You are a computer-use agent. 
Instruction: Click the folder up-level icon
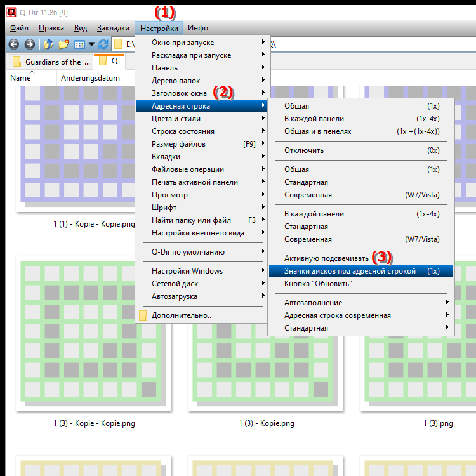pyautogui.click(x=48, y=44)
